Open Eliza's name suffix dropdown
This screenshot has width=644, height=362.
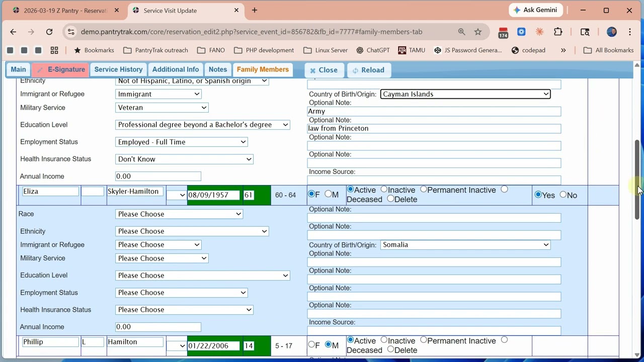pos(177,195)
